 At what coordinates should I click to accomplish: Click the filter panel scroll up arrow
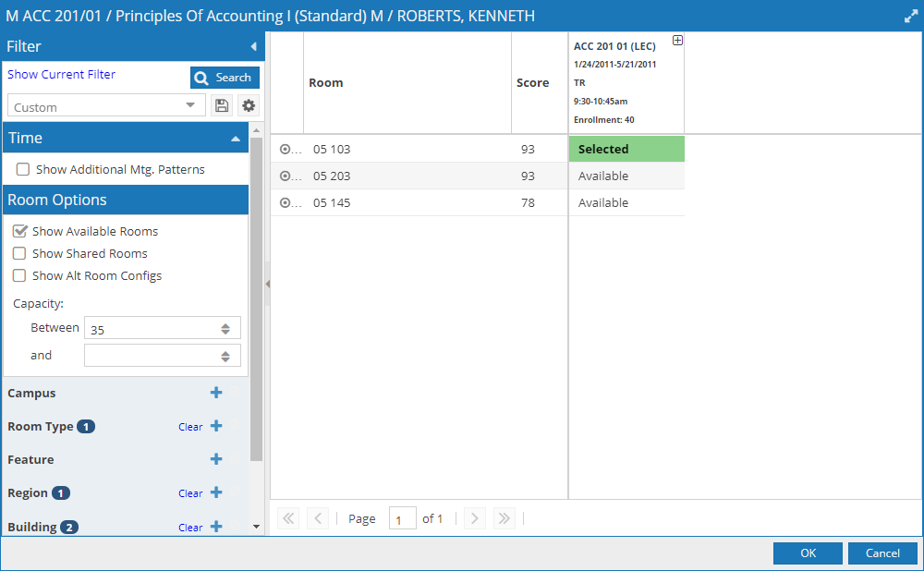256,130
